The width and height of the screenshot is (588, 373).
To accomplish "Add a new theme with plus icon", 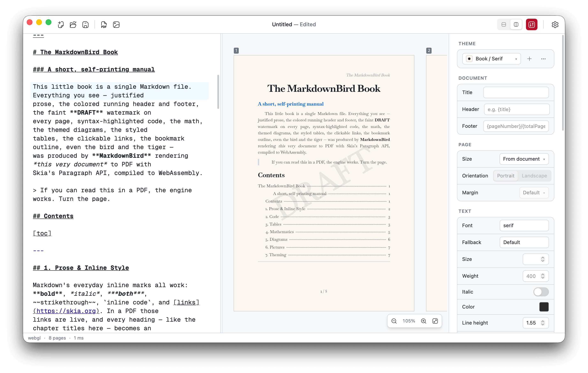I will tap(529, 59).
